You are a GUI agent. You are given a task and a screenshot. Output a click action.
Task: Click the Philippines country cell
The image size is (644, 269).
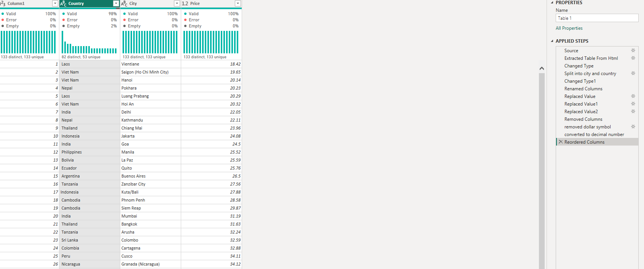[x=89, y=152]
